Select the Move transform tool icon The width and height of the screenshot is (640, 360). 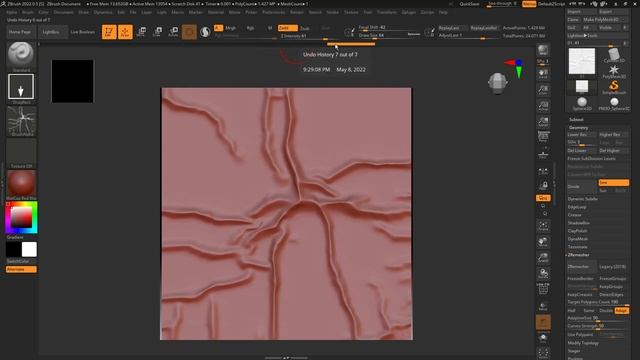pos(141,32)
